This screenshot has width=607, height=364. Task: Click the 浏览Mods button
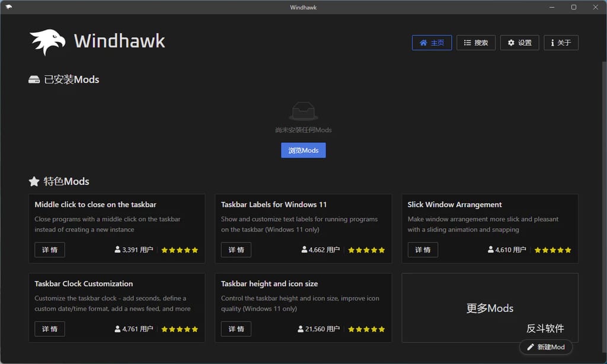(x=303, y=150)
